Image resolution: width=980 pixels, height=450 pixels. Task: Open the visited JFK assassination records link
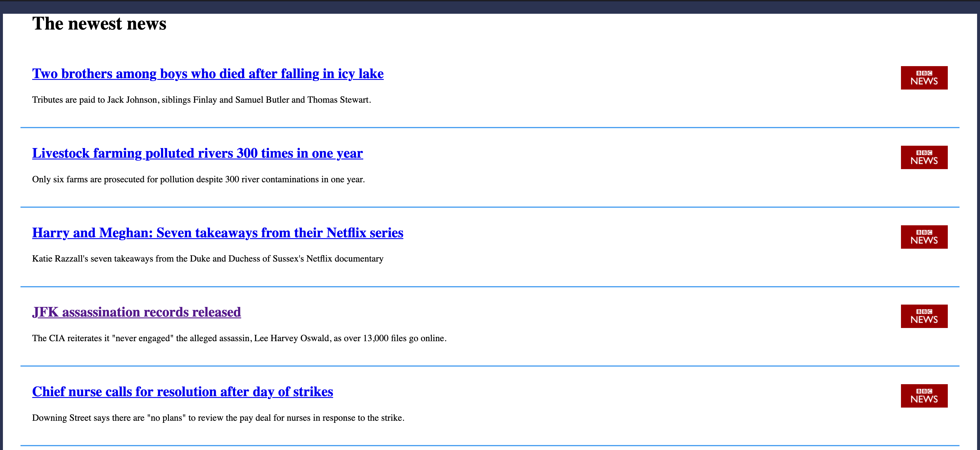coord(137,312)
